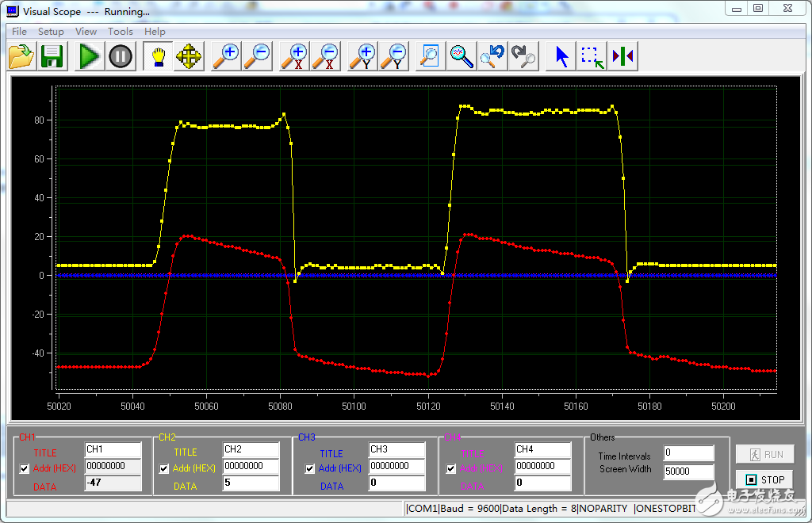Click the RUN button

[764, 454]
